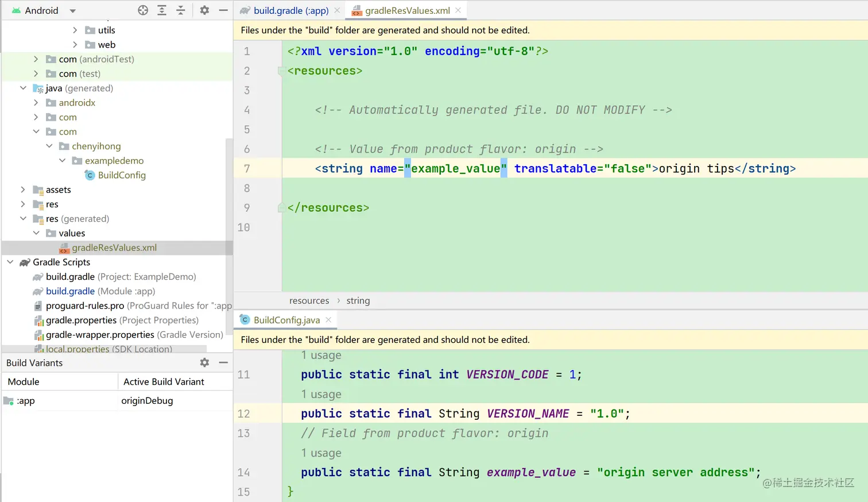Collapse the values folder

coord(36,233)
